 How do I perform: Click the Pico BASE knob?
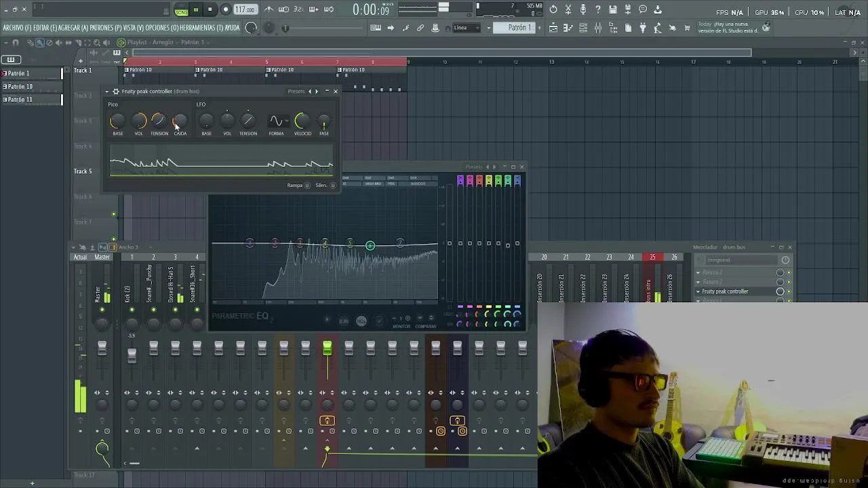coord(117,121)
